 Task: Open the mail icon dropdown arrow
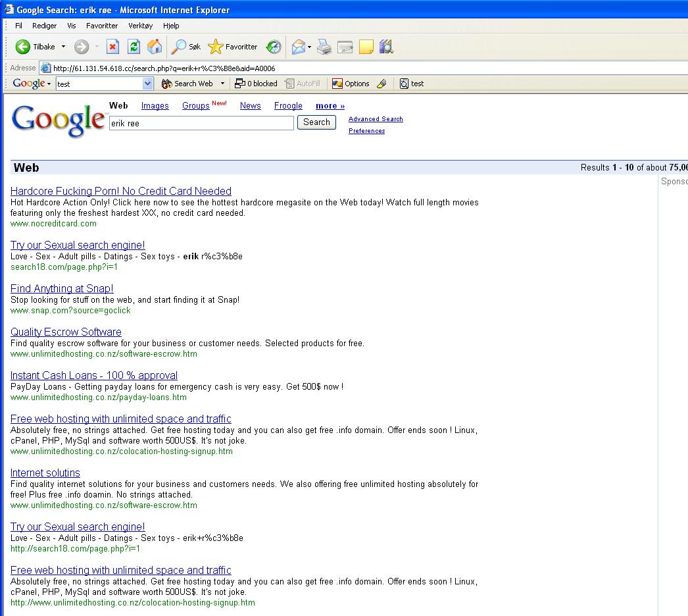[309, 47]
